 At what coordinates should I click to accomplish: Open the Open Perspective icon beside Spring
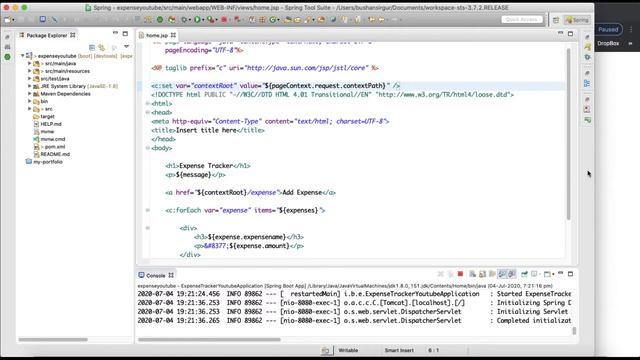(x=556, y=20)
